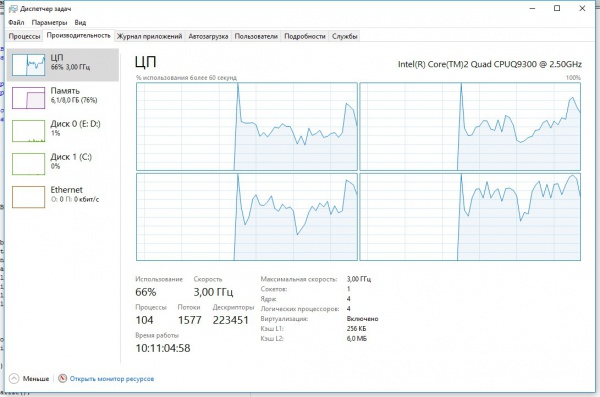
Task: Open the Параметры menu
Action: [49, 23]
